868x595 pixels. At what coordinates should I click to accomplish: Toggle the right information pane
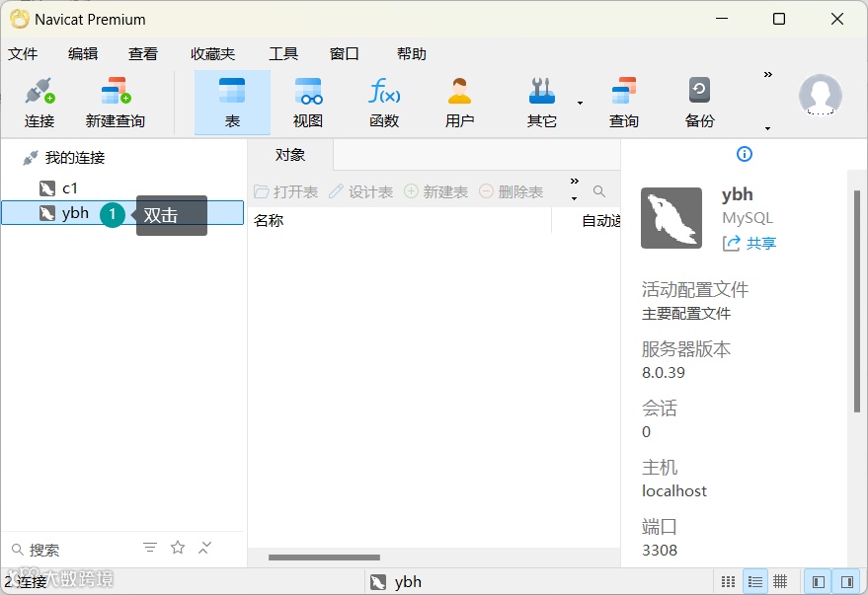tap(847, 582)
